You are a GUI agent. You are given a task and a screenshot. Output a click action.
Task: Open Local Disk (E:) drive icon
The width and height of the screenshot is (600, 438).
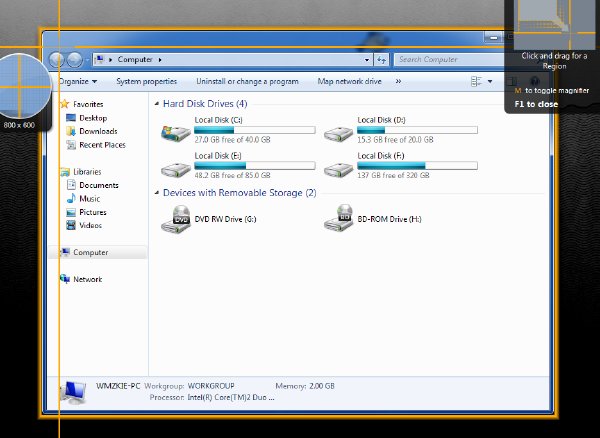pos(176,169)
